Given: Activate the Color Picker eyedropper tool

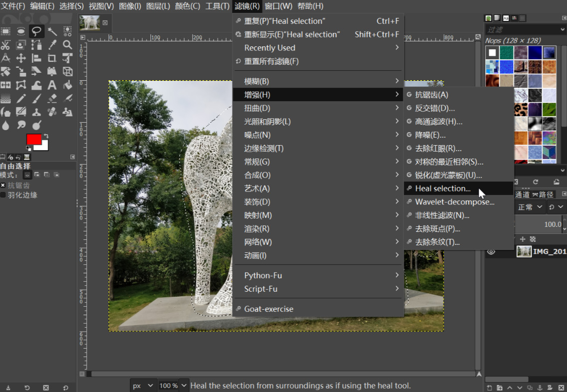Looking at the screenshot, I should click(x=52, y=45).
